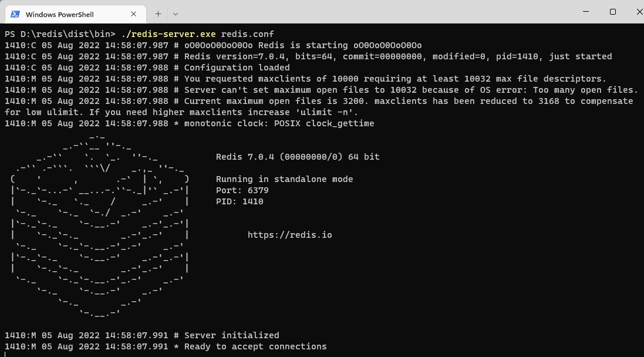
Task: Click the 'Server initialized' log line
Action: [231, 335]
